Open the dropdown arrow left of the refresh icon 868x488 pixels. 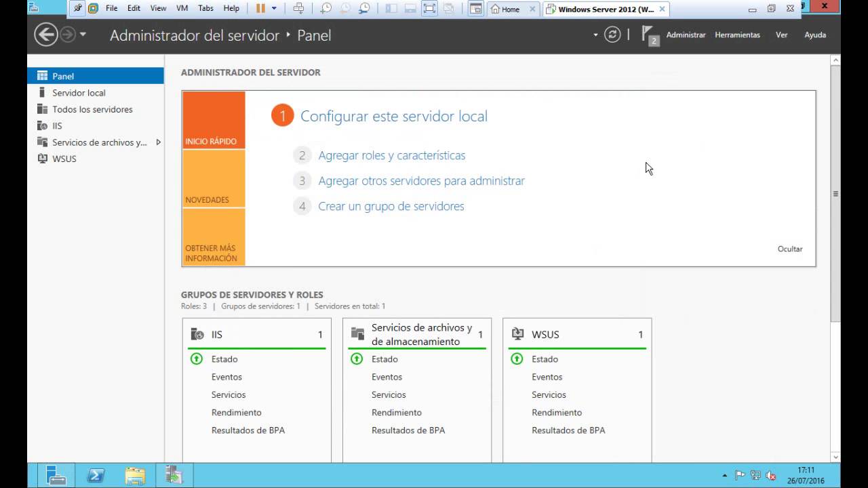click(x=596, y=35)
